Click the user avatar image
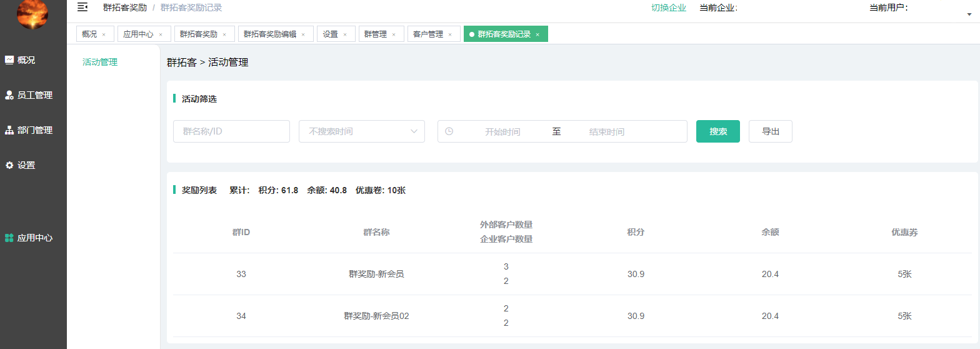The image size is (980, 349). coord(32,14)
